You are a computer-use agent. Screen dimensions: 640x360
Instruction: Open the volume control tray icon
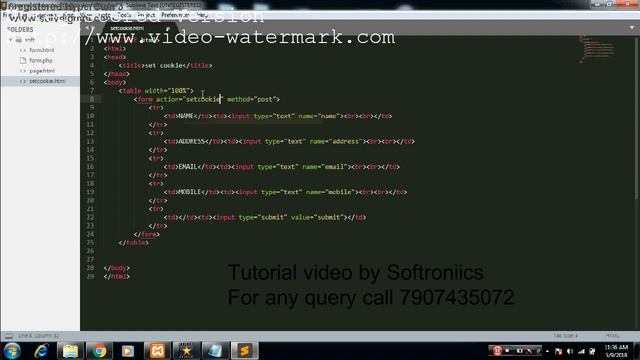pos(570,351)
